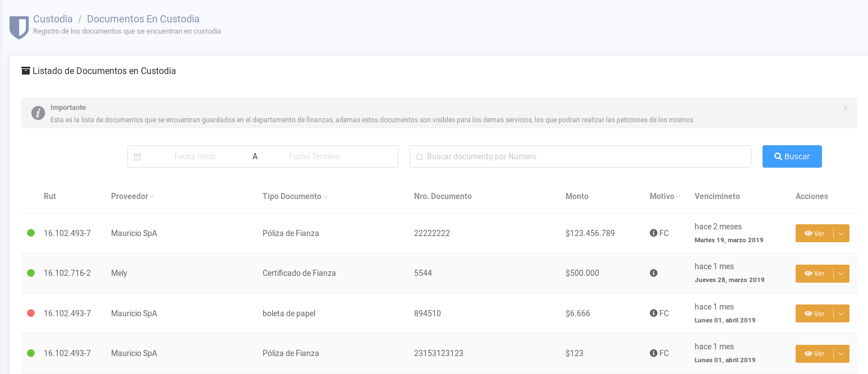Focus the Buscar documento por Número field
Image resolution: width=868 pixels, height=374 pixels.
[584, 156]
